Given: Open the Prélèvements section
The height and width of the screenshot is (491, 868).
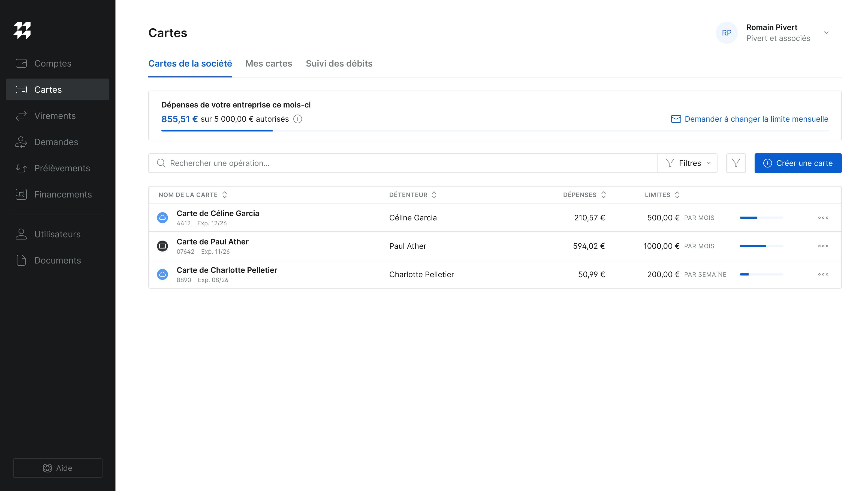Looking at the screenshot, I should pos(57,168).
